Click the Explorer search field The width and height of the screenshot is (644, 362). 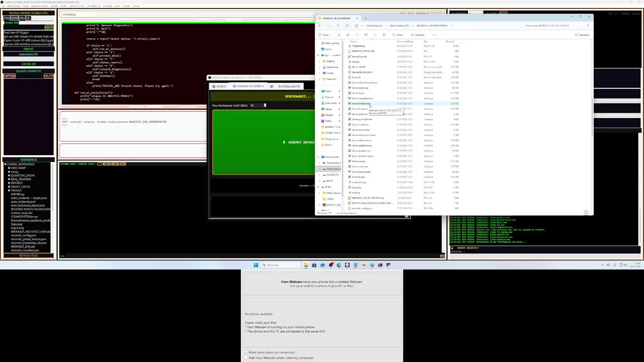(555, 26)
